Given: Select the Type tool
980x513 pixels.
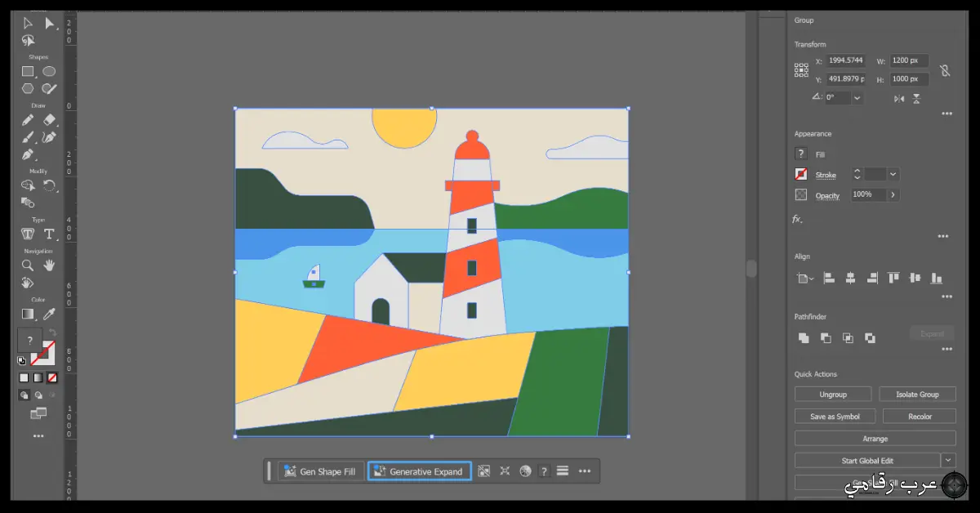Looking at the screenshot, I should 49,234.
